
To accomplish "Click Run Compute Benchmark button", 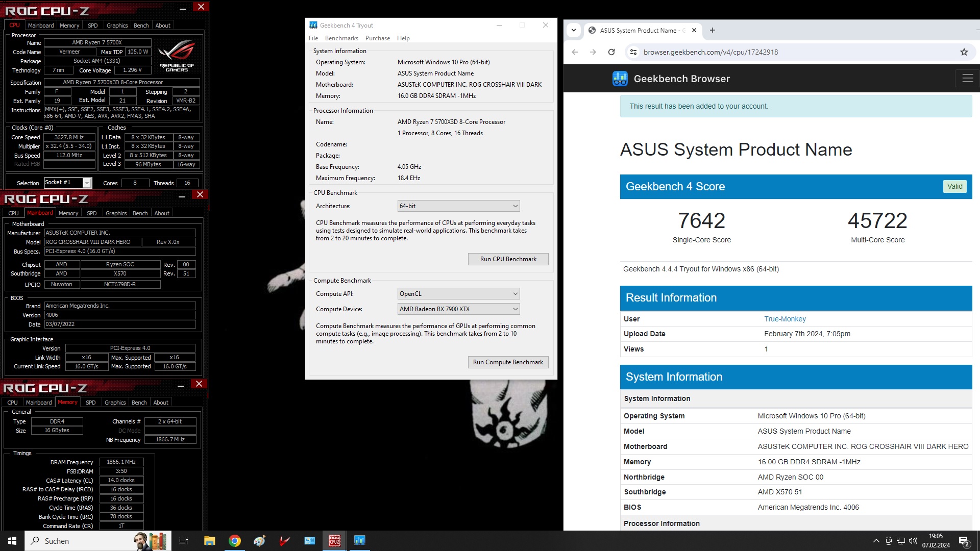I will pos(508,362).
